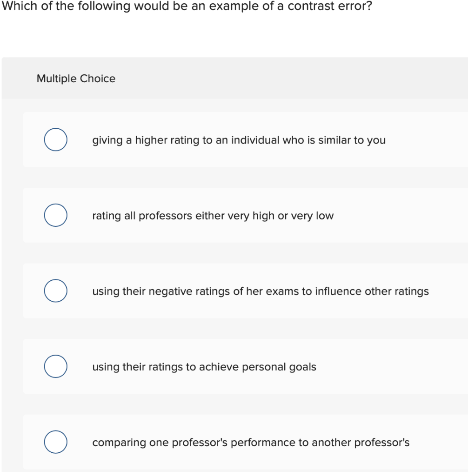Select the radio button for rating professors very high or low
The height and width of the screenshot is (476, 468).
point(55,215)
